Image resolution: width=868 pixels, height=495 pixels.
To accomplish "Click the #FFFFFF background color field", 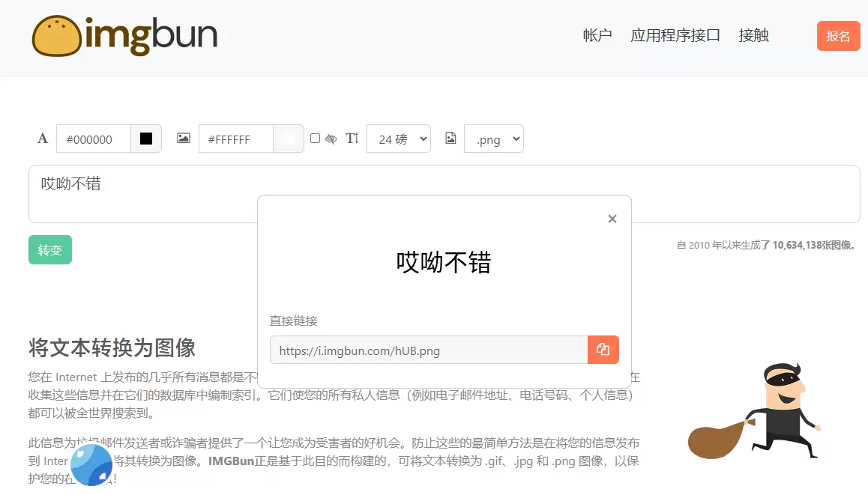I will coord(236,139).
